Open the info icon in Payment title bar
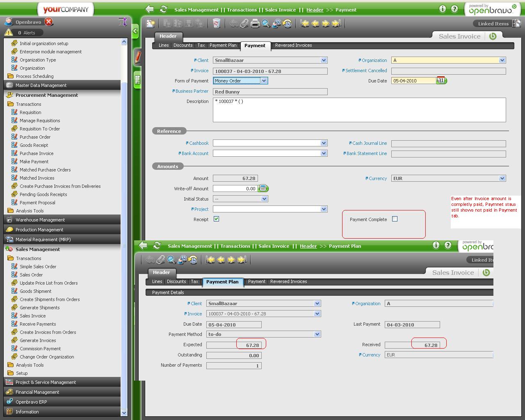 pyautogui.click(x=443, y=9)
